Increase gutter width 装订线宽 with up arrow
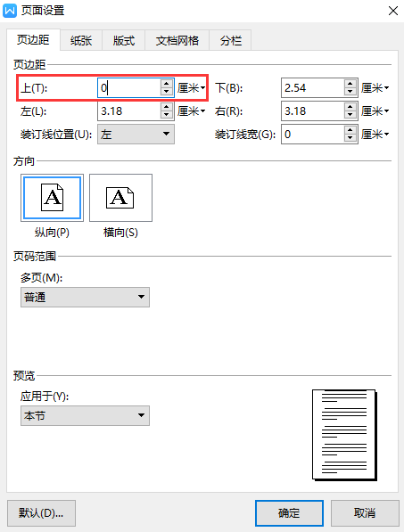 [x=350, y=130]
